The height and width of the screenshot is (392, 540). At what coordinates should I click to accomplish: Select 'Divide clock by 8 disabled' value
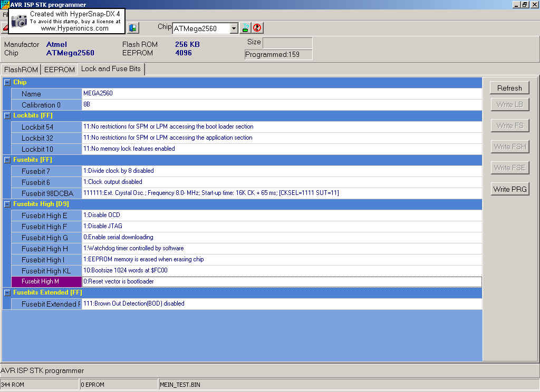point(282,171)
